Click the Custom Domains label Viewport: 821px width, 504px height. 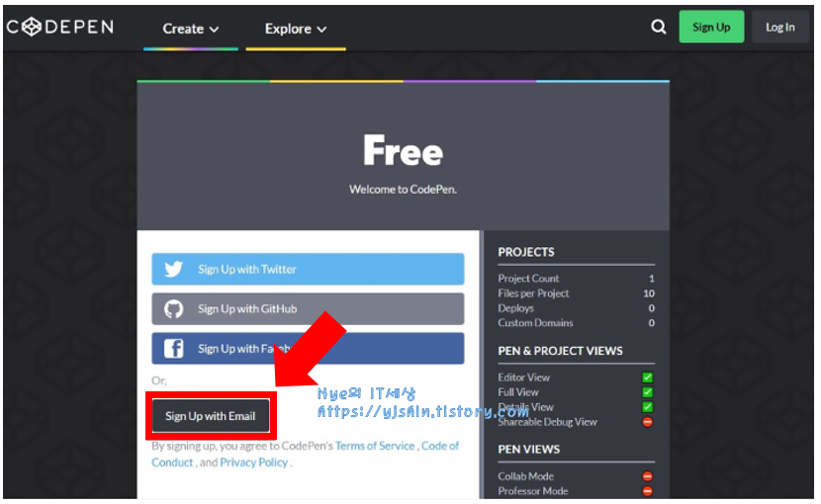point(535,323)
